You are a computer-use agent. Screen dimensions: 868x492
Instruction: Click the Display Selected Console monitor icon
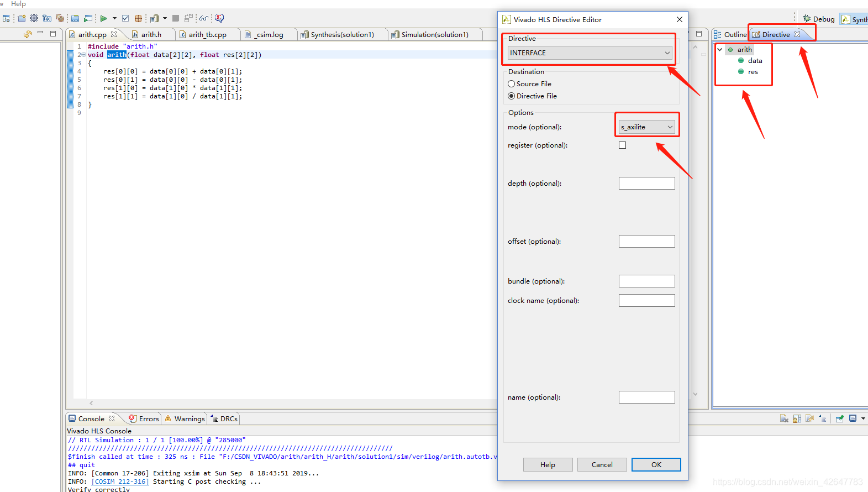coord(853,418)
